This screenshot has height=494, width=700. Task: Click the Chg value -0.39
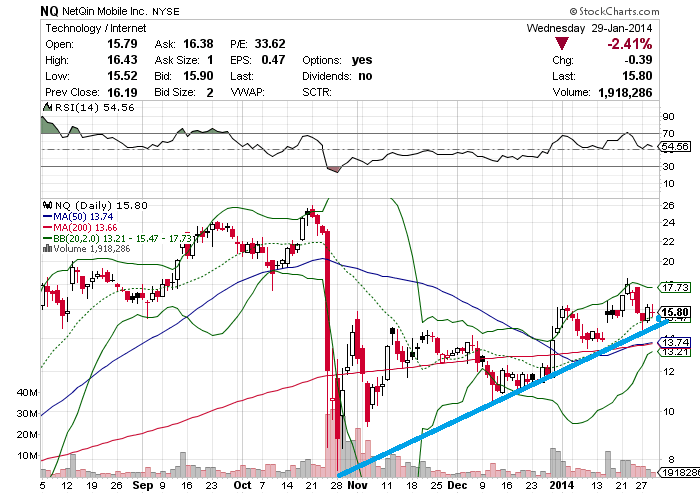pyautogui.click(x=638, y=60)
